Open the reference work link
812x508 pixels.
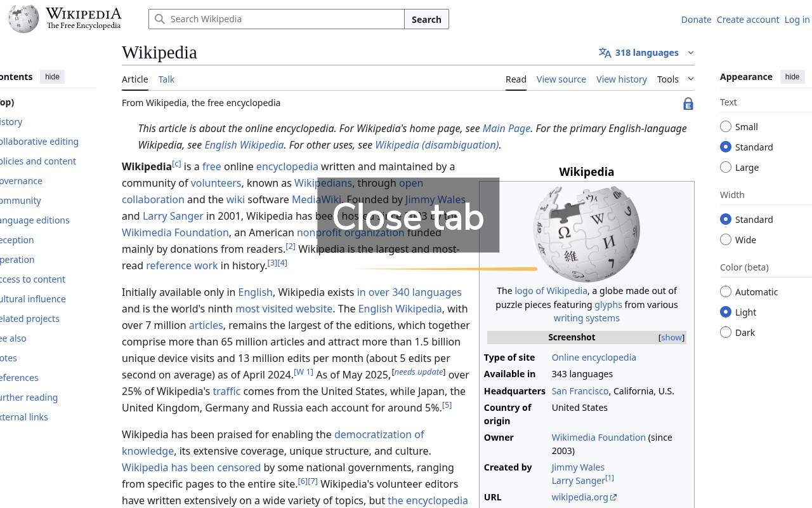tap(182, 265)
